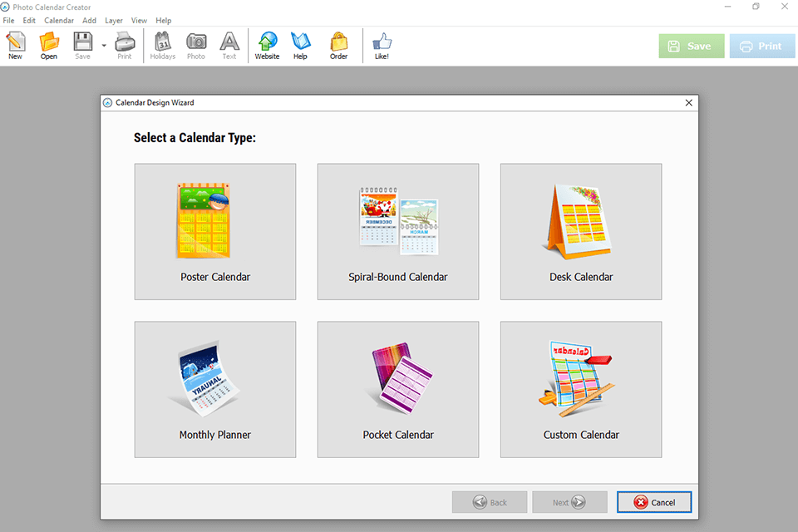Open the Help menu in menu bar

(x=164, y=20)
